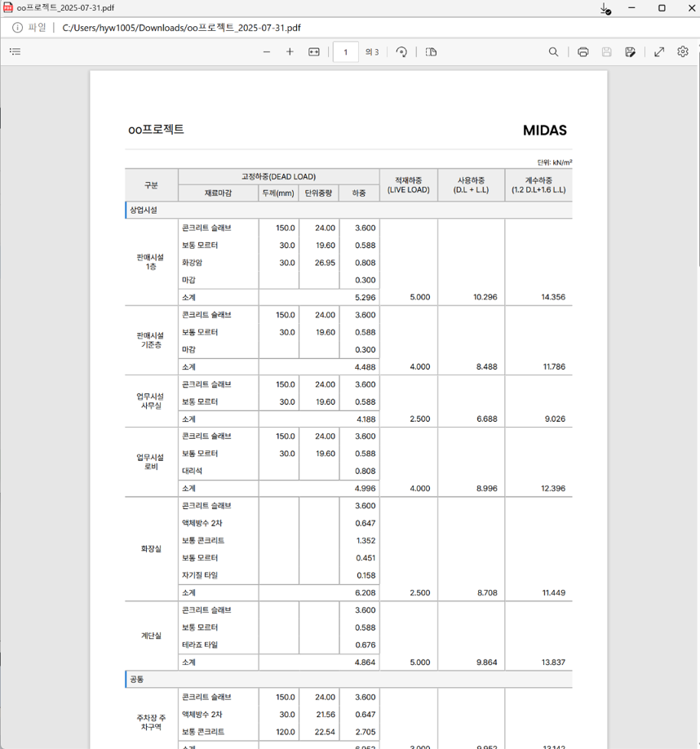The image size is (700, 749).
Task: Click the page number input field
Action: click(345, 51)
